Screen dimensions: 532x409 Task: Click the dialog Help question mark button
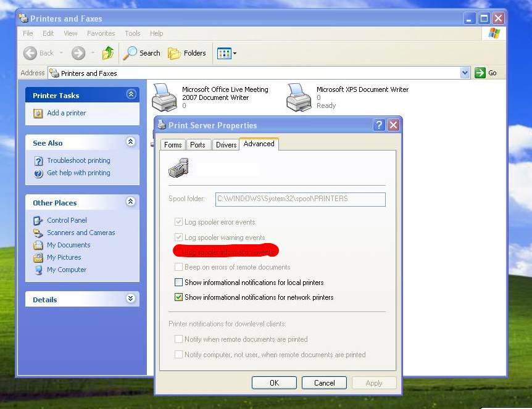[379, 125]
